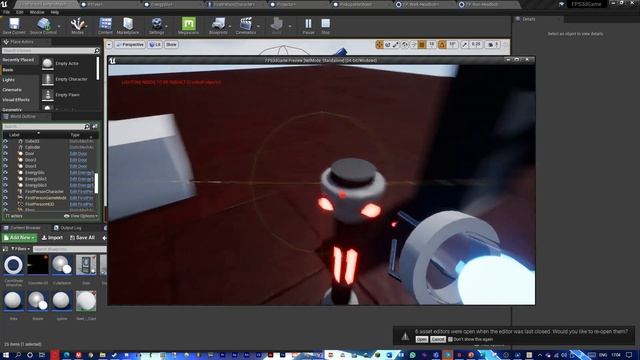The height and width of the screenshot is (360, 640).
Task: Switch to the Content Browser tab
Action: tap(22, 228)
